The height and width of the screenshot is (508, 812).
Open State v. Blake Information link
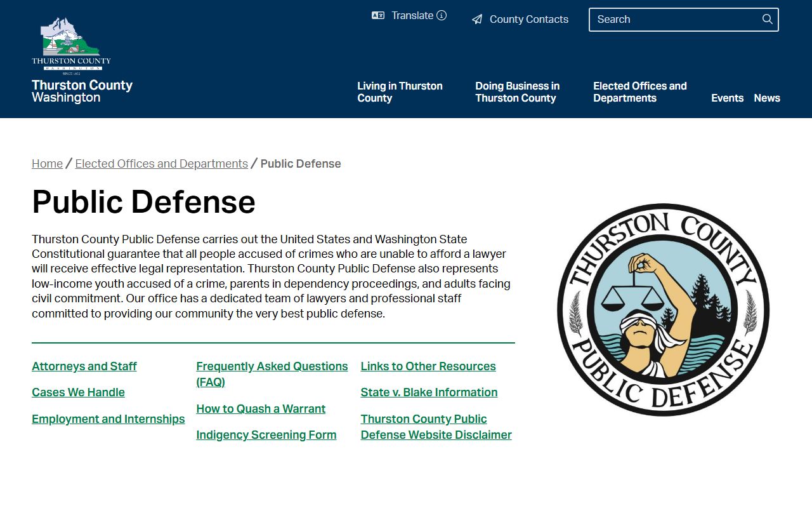point(429,392)
